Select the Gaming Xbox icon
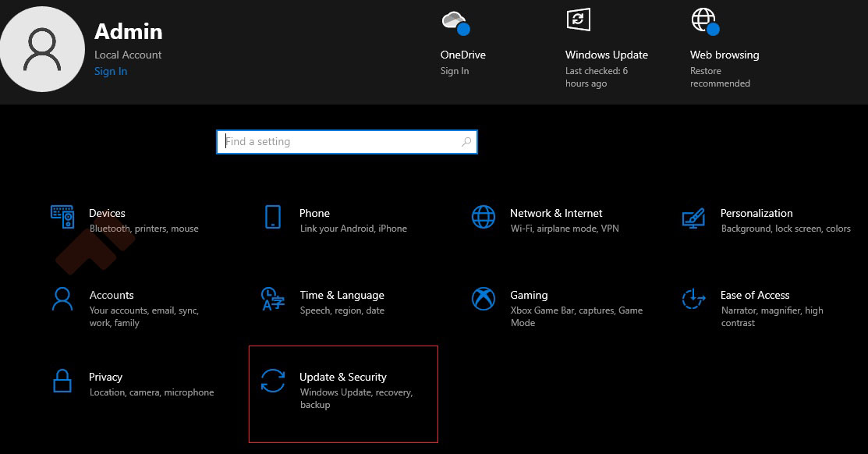Screen dimensions: 868x454 [x=484, y=299]
